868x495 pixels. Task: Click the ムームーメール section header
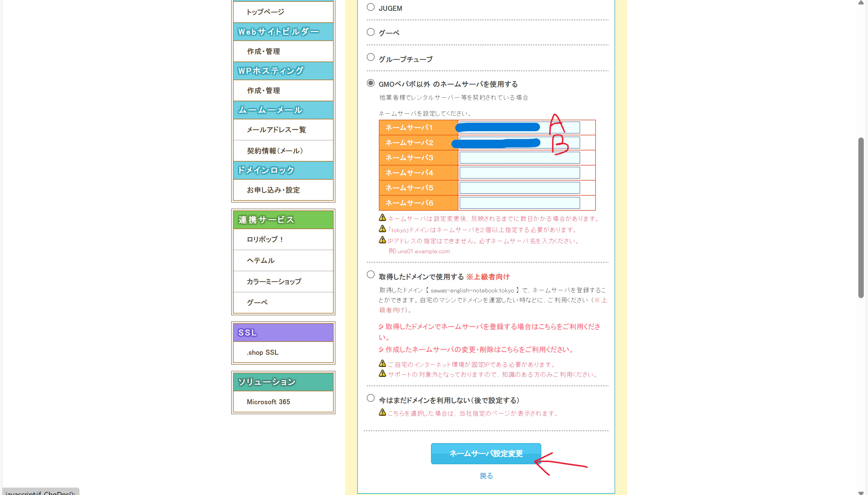click(283, 110)
